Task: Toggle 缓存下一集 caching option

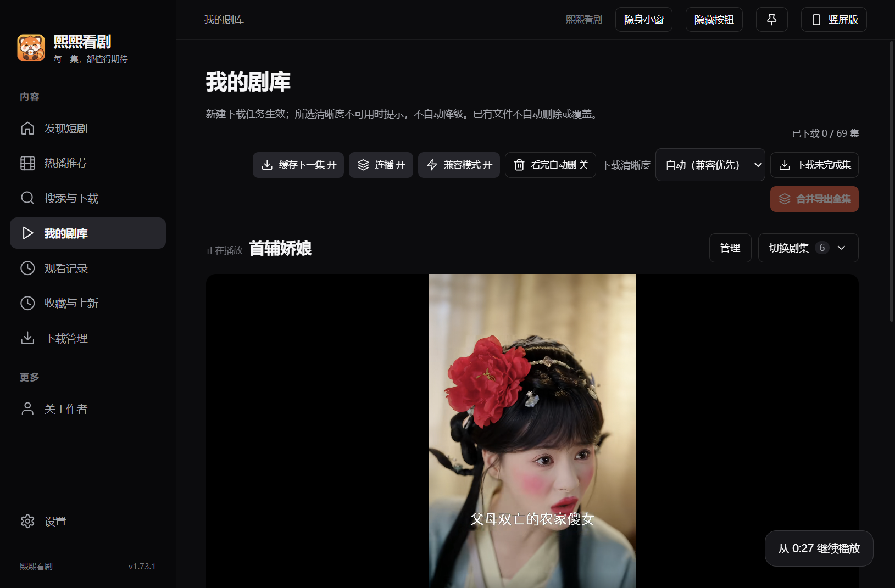Action: click(x=298, y=165)
